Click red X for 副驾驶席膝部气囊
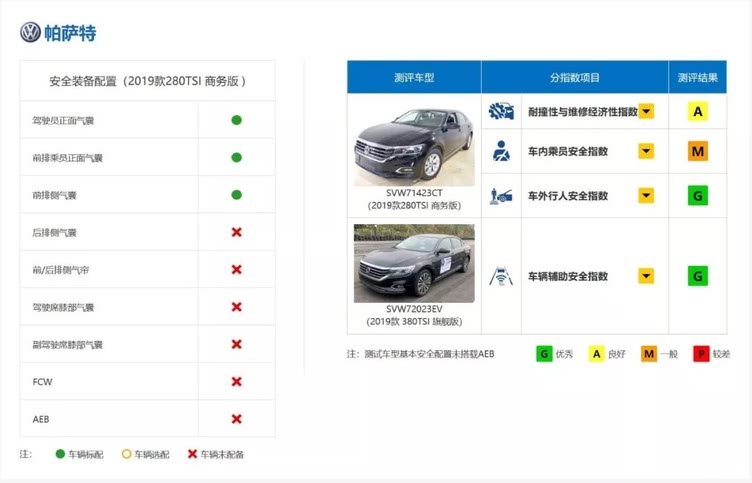The width and height of the screenshot is (752, 483). pyautogui.click(x=236, y=344)
